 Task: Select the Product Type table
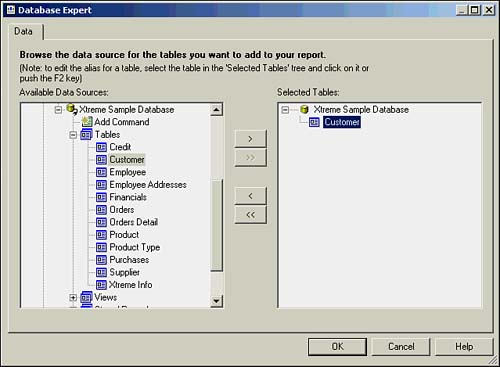coord(135,247)
